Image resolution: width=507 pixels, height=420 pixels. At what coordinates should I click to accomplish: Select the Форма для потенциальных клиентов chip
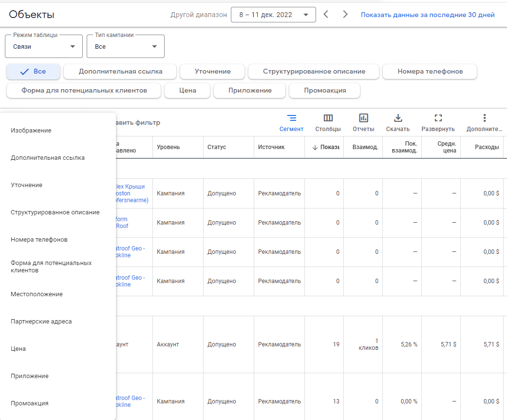[x=84, y=91]
